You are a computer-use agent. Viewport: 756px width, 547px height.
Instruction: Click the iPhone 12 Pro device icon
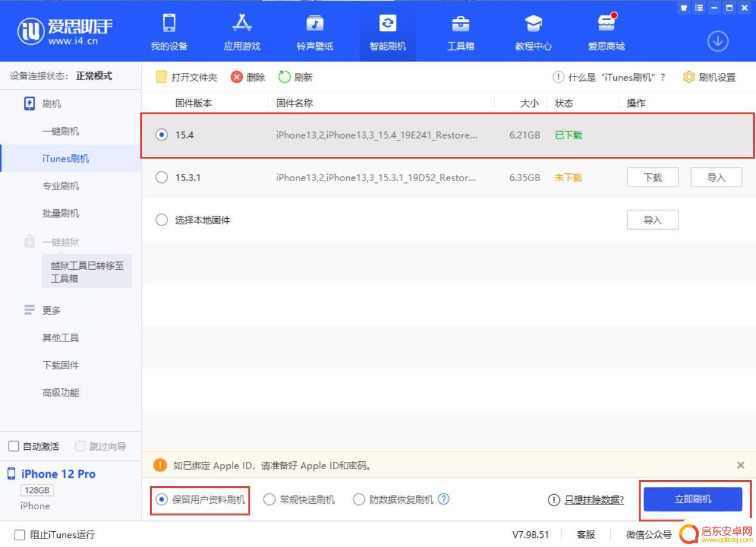[x=12, y=473]
